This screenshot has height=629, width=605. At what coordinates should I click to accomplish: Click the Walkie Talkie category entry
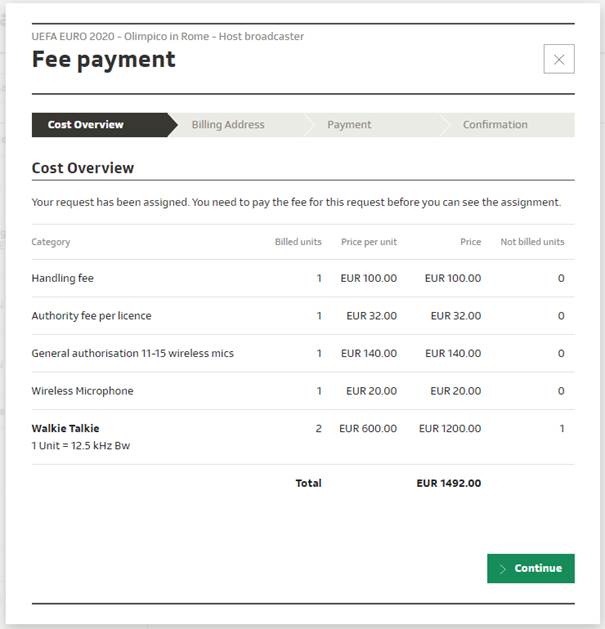coord(65,428)
